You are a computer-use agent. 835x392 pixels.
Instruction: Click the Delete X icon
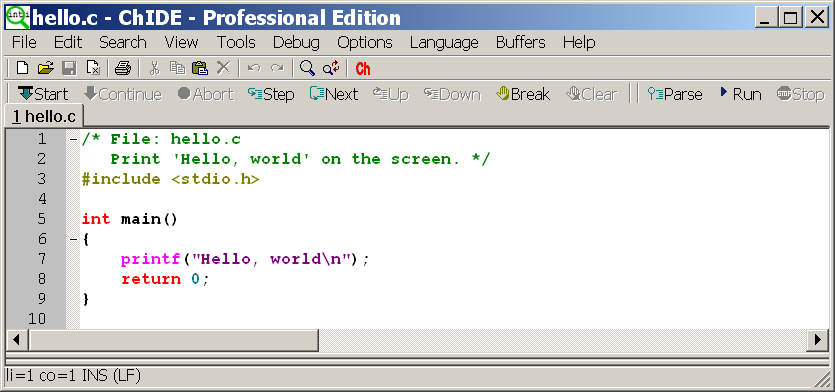(224, 68)
